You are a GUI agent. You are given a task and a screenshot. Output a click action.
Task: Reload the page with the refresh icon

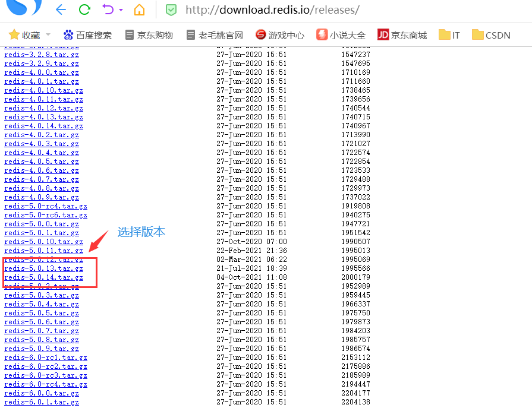84,10
